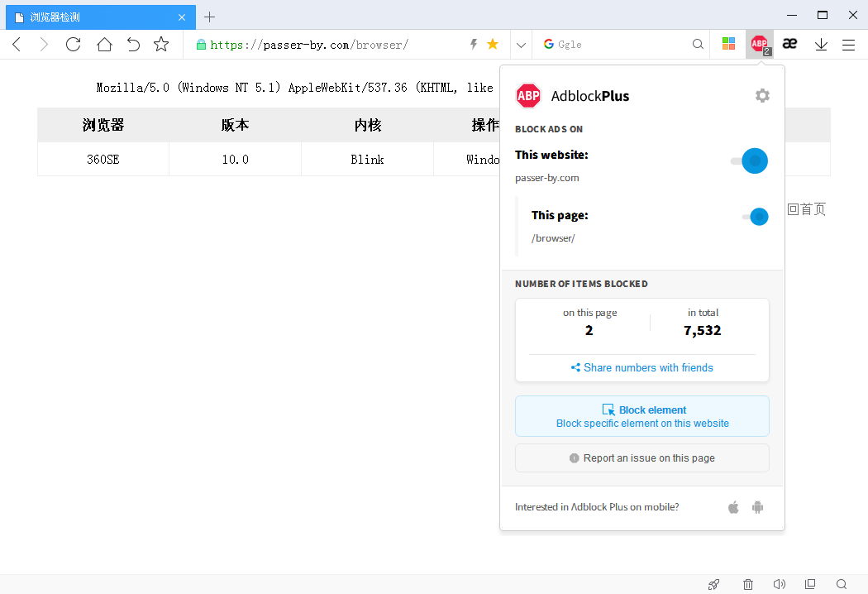Click the rocket accelerator icon in status bar
The height and width of the screenshot is (594, 868).
pos(714,584)
